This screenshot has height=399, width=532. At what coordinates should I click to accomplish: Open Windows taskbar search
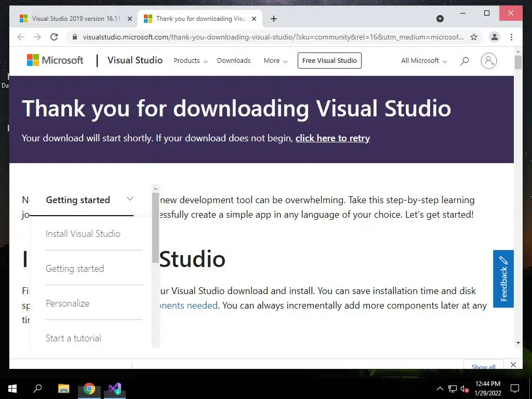tap(37, 388)
